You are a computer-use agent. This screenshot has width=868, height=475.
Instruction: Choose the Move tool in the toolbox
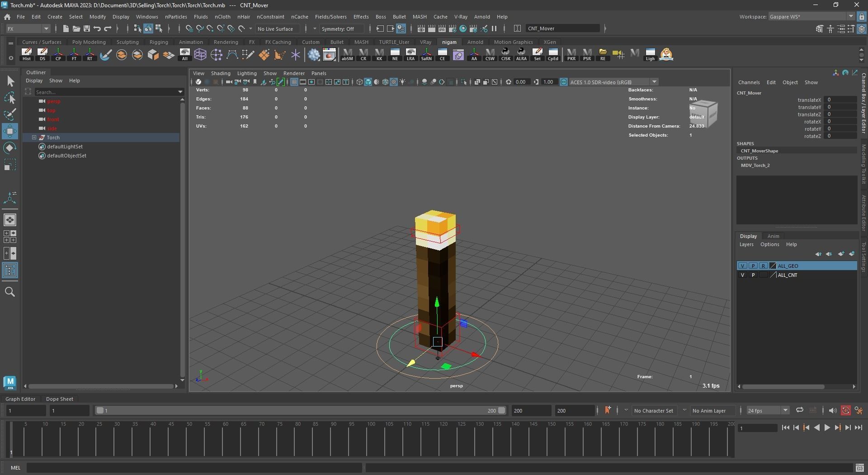coord(10,131)
